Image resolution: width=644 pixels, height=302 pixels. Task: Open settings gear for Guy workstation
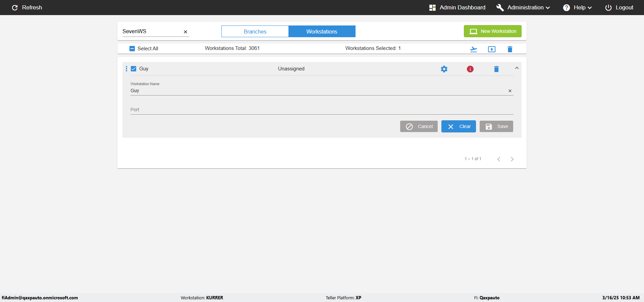[x=444, y=69]
